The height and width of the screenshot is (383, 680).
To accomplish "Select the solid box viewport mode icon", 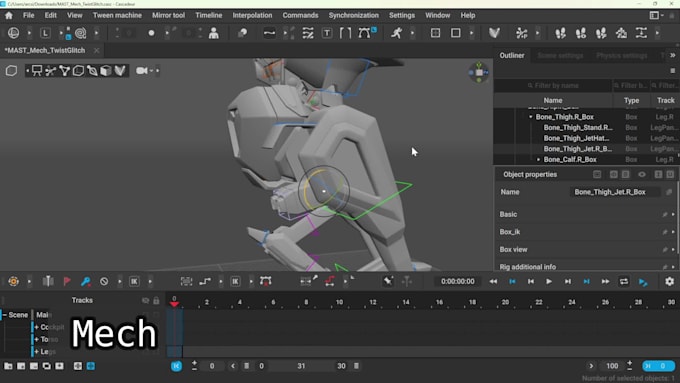I will pos(106,70).
